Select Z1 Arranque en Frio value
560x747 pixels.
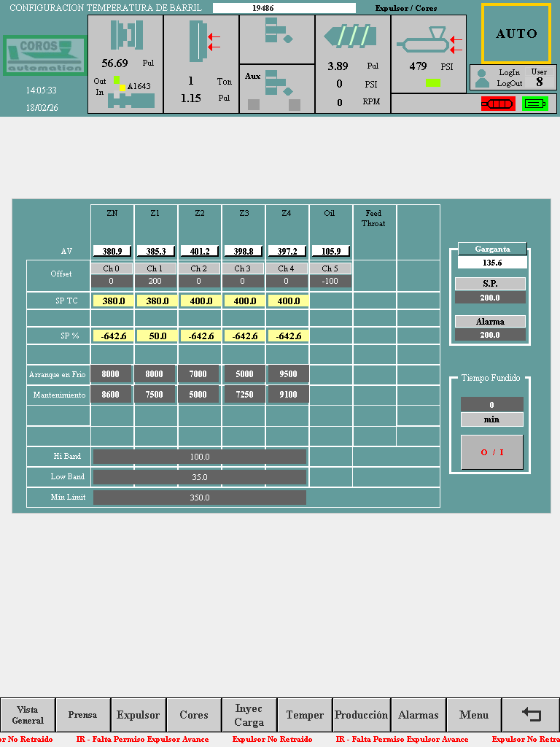click(x=155, y=373)
